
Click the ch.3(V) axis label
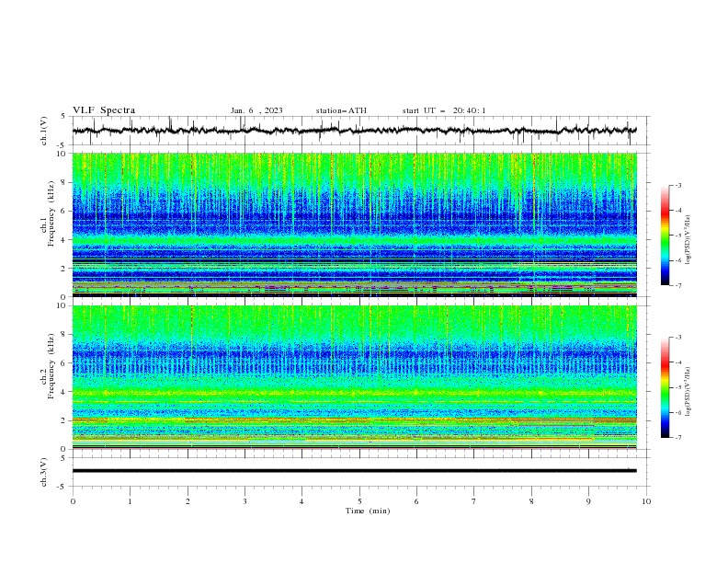point(44,472)
